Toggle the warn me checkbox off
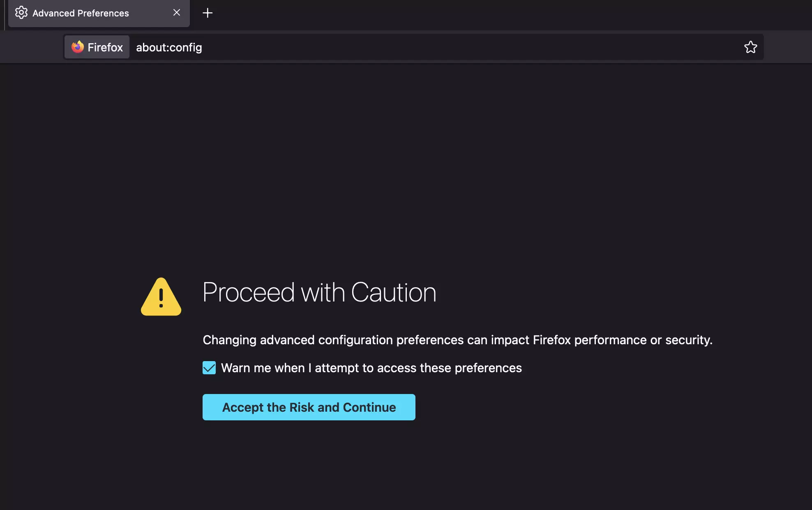 [209, 367]
